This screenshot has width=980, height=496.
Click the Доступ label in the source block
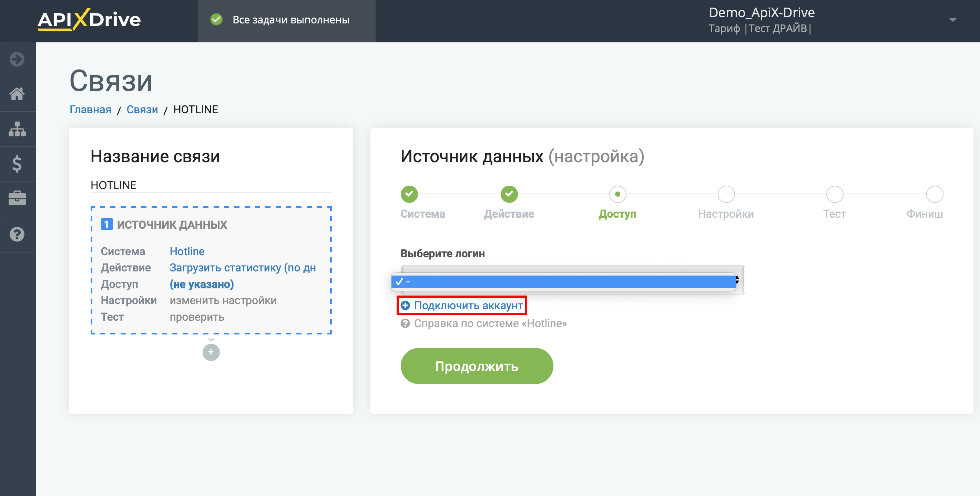click(x=120, y=284)
